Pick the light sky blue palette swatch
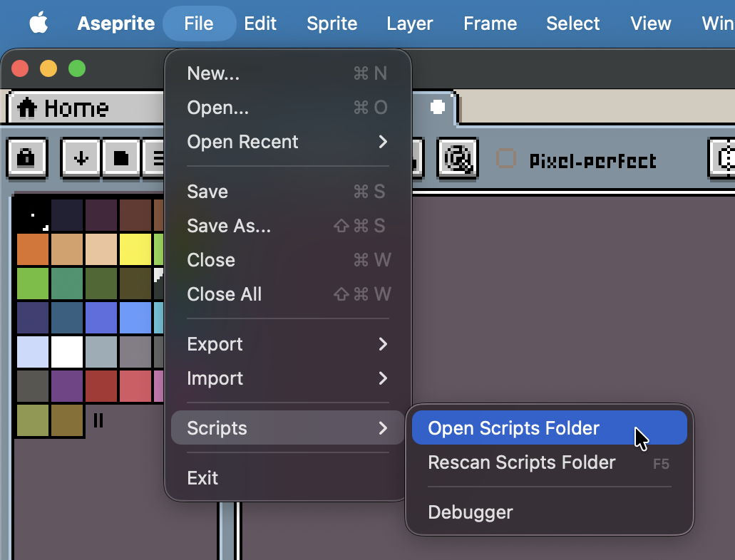735x560 pixels. (135, 318)
